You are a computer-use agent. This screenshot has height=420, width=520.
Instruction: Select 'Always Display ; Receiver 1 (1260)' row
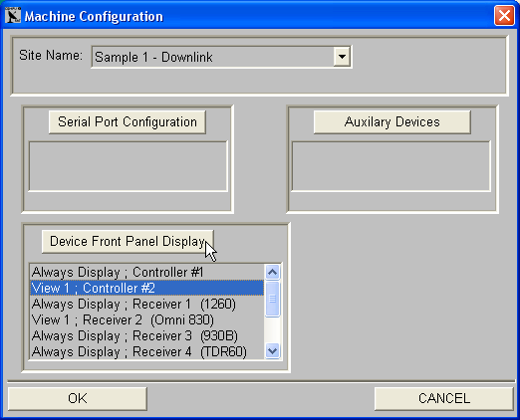coord(146,304)
